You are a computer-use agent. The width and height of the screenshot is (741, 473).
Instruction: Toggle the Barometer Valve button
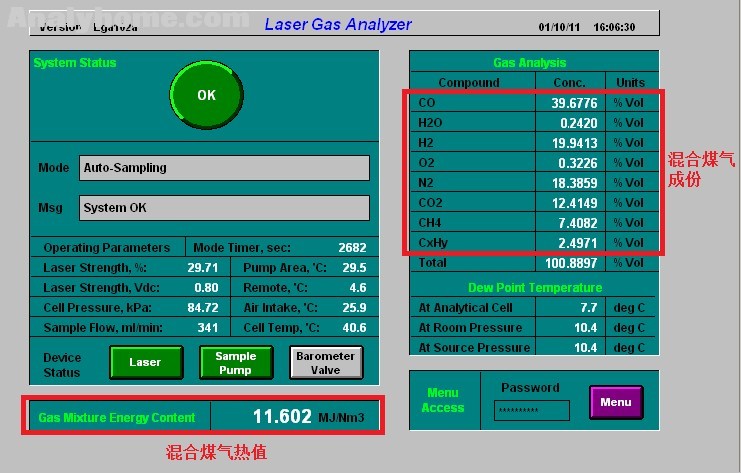326,362
